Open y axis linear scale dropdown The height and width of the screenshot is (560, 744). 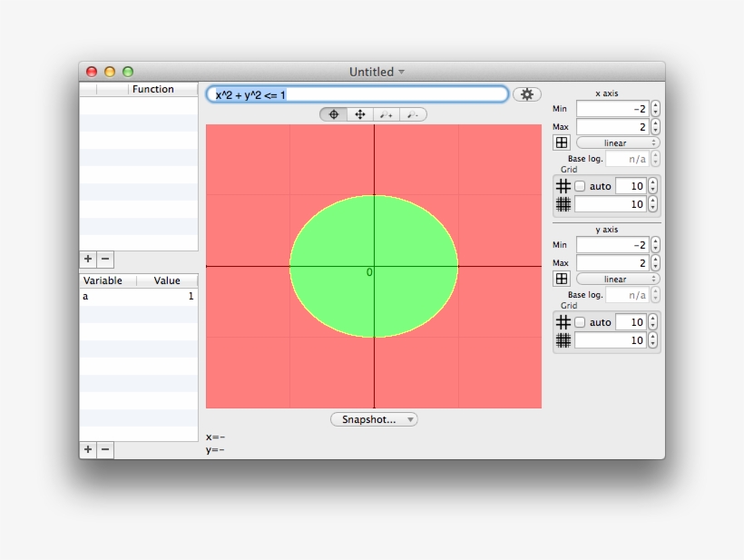tap(618, 279)
